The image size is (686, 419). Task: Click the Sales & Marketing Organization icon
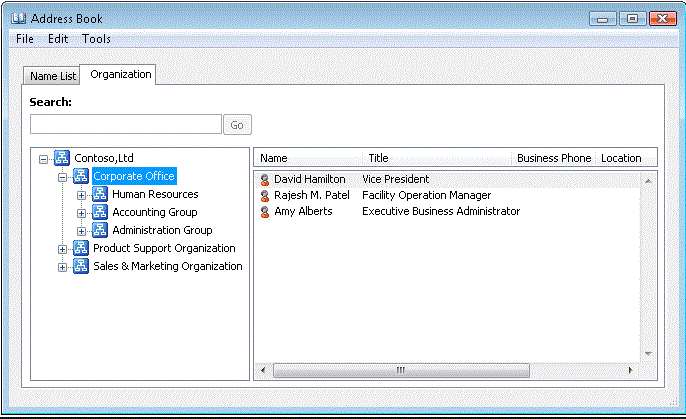pyautogui.click(x=81, y=266)
